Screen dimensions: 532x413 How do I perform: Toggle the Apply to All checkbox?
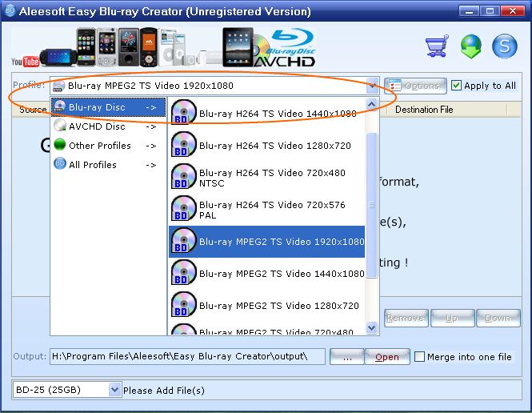click(x=456, y=86)
